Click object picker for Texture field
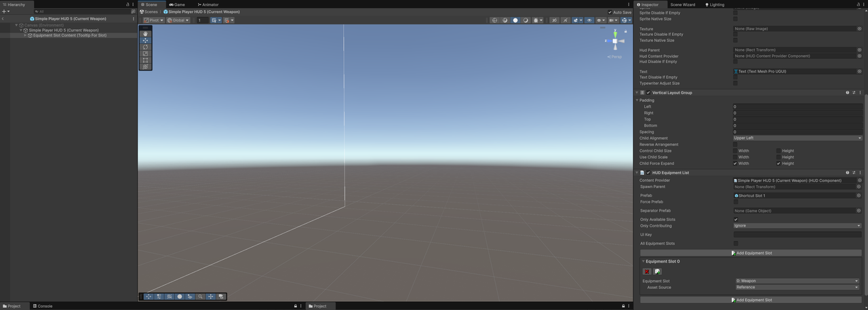Viewport: 868px width, 310px height. [x=859, y=29]
